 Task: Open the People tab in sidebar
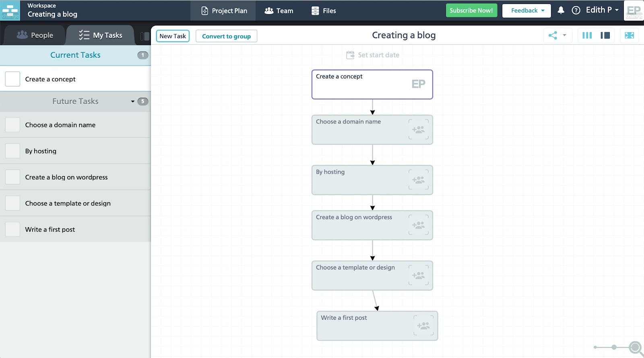pyautogui.click(x=35, y=35)
